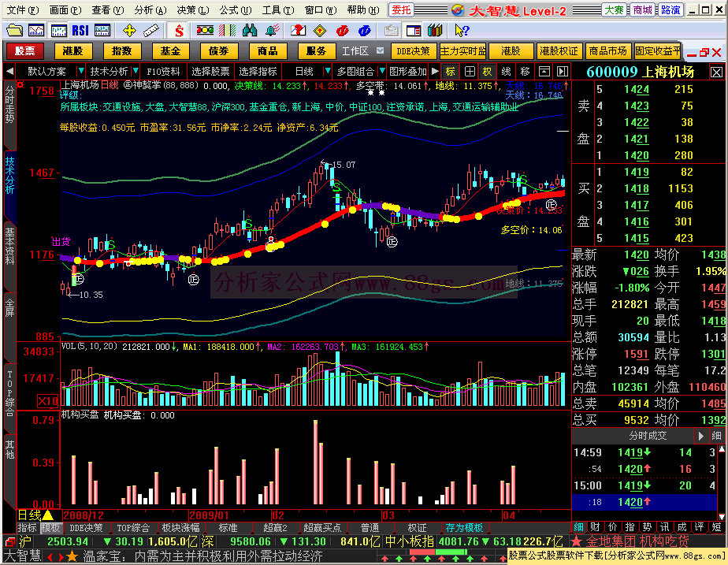Click the 存为模板 save template link
The height and width of the screenshot is (565, 728).
pyautogui.click(x=464, y=528)
